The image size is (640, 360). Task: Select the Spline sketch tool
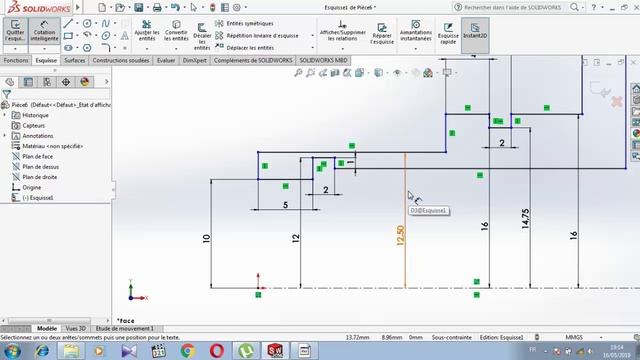tap(106, 23)
